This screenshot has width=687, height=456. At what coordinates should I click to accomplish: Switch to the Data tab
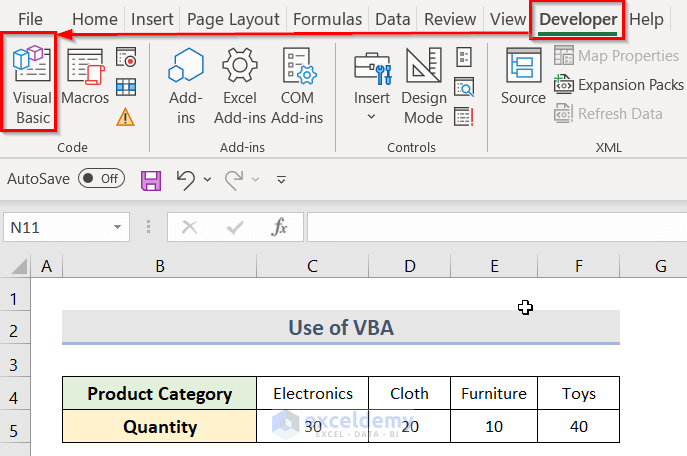[393, 19]
